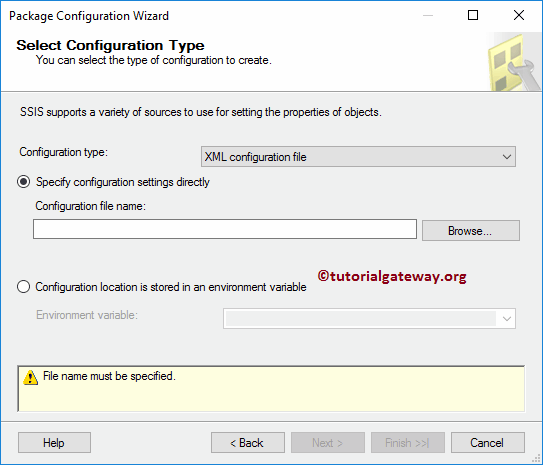Click the warning icon beside 'File name must be specified'
The image size is (543, 465).
pyautogui.click(x=30, y=377)
